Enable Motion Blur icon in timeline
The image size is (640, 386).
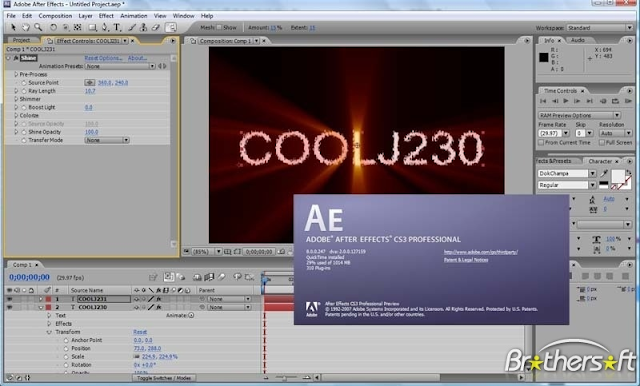(x=221, y=277)
